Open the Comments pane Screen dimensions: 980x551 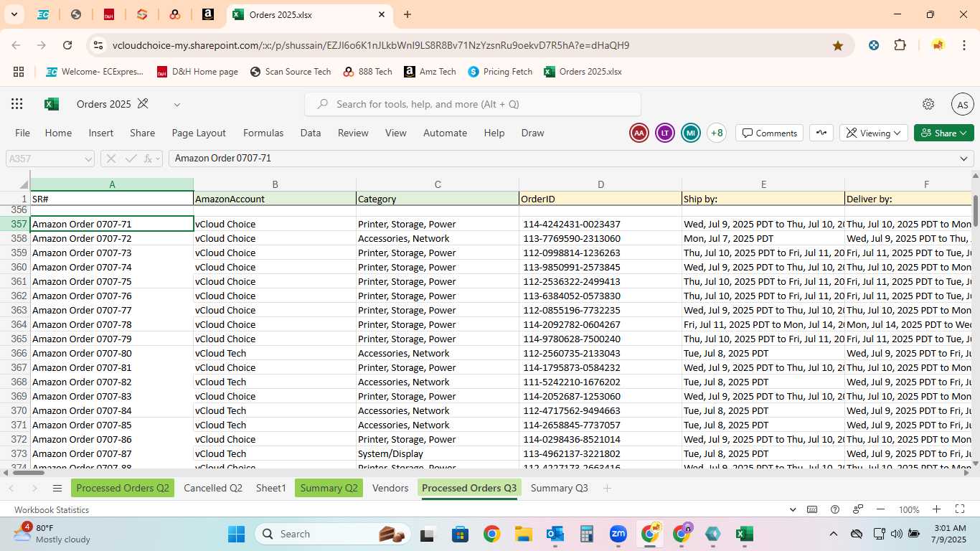click(x=770, y=133)
